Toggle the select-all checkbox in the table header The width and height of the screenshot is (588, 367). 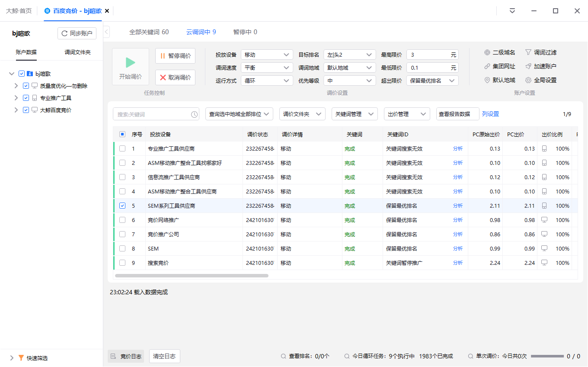coord(122,134)
